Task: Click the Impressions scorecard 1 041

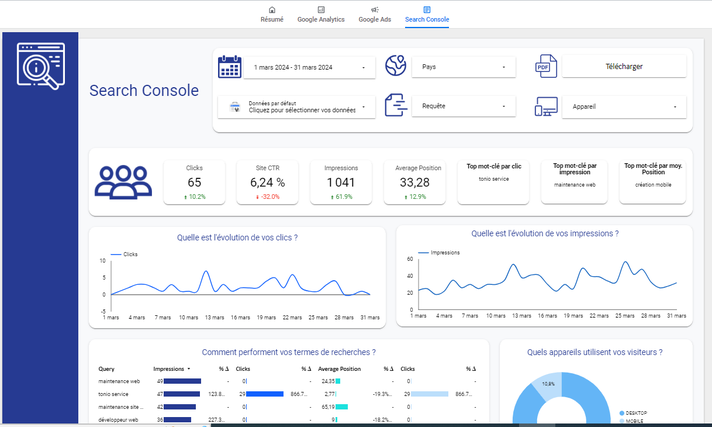Action: (x=341, y=182)
